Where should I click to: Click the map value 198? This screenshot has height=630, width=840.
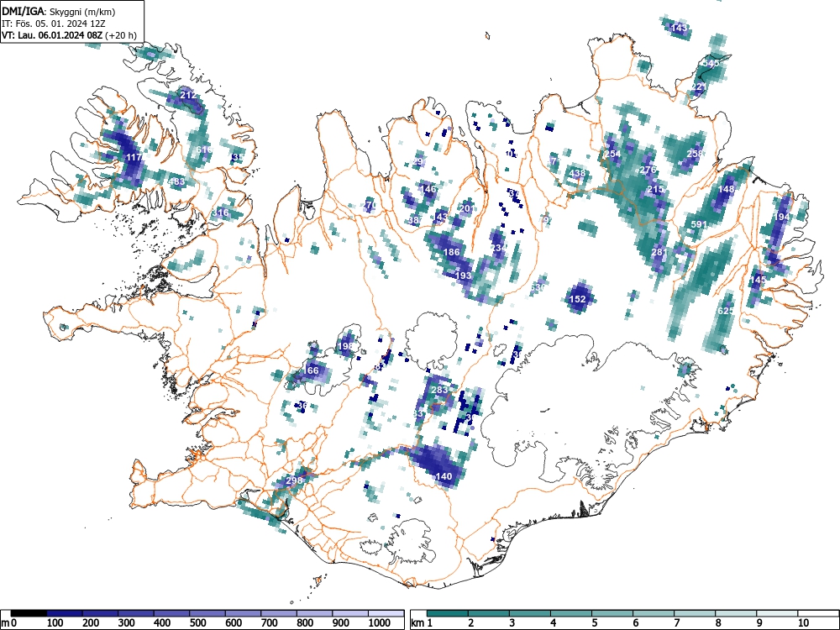[x=346, y=346]
